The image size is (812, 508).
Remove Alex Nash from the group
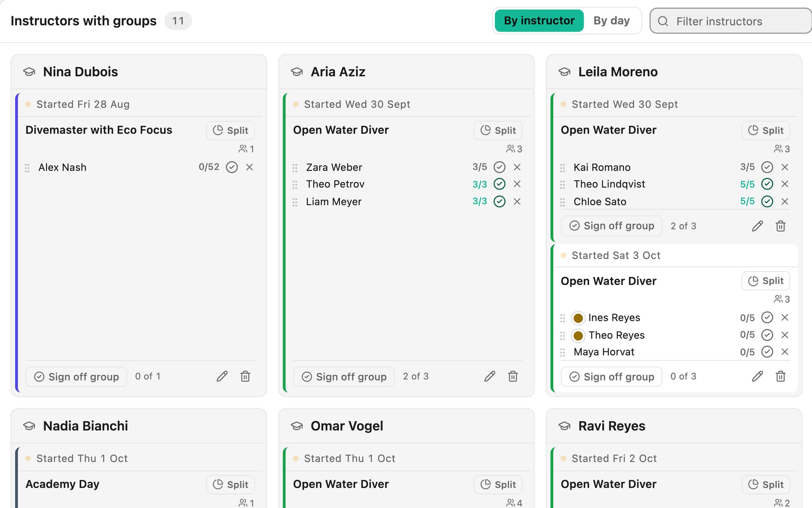pos(250,167)
